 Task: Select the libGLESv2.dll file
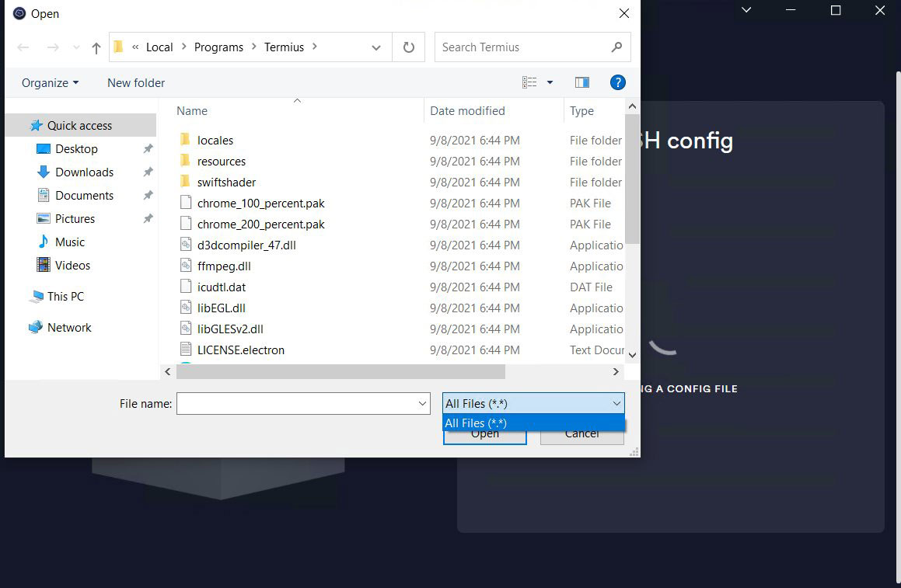coord(230,329)
